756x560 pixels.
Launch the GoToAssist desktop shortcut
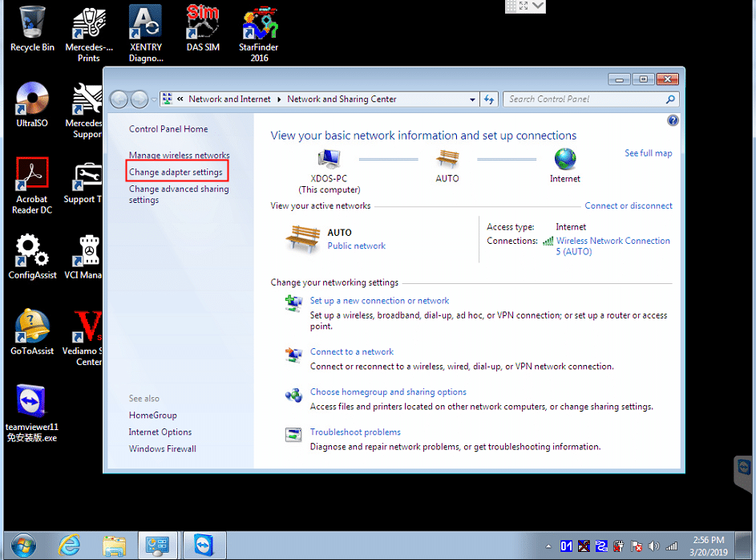click(x=32, y=333)
